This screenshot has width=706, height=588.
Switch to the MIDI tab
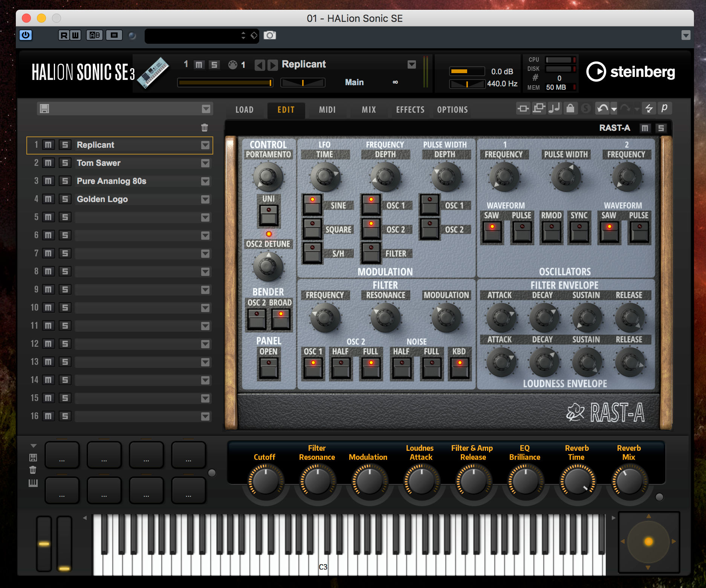coord(327,110)
